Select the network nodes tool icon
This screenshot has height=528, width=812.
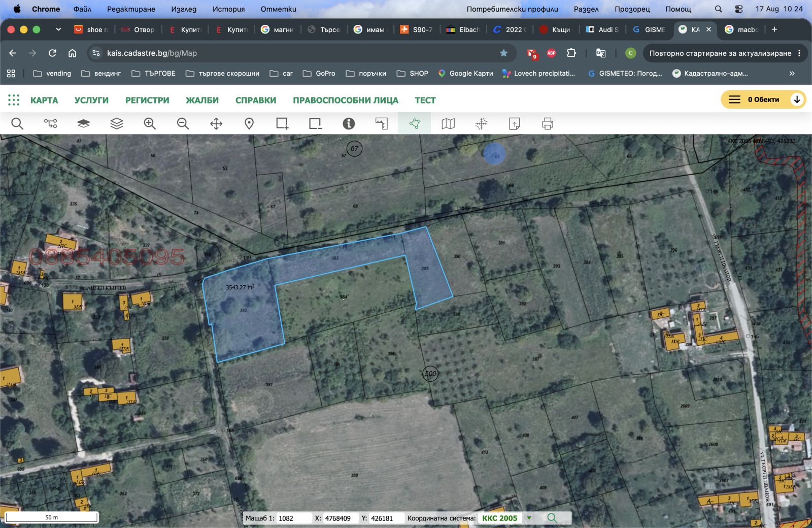click(50, 123)
